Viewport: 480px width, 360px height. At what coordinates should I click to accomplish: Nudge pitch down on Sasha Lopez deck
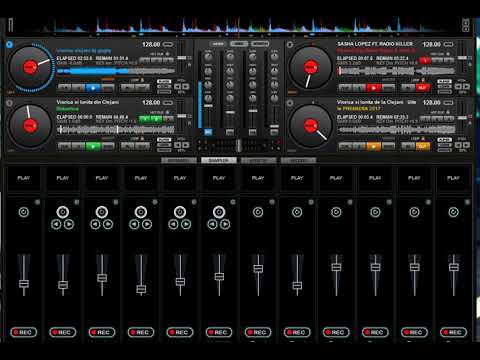pos(459,87)
